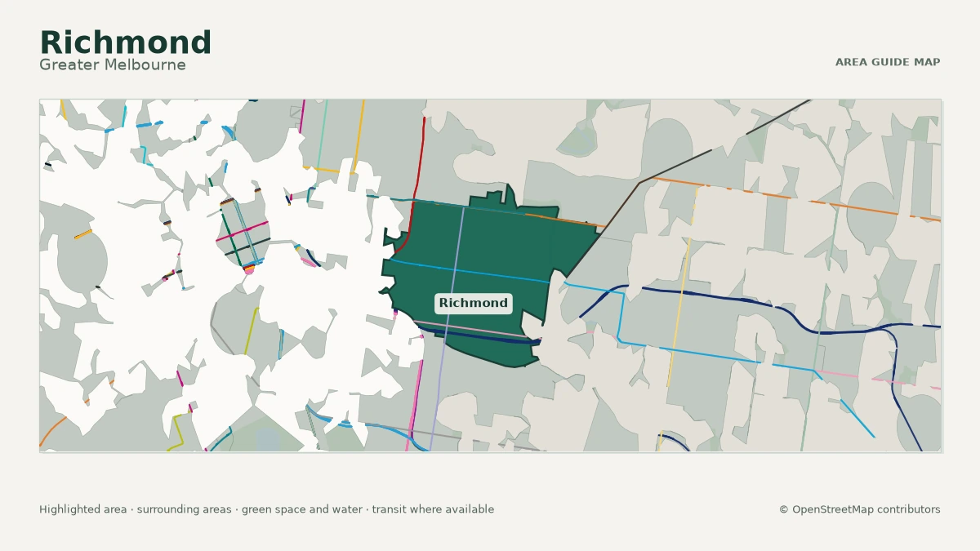
Task: Click the Richmond page title
Action: tap(125, 42)
